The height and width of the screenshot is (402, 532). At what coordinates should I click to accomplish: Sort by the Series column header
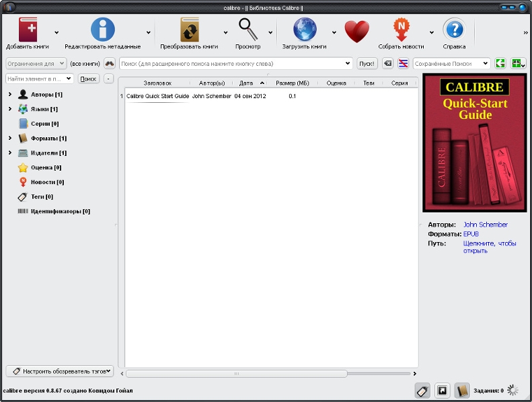click(x=400, y=83)
